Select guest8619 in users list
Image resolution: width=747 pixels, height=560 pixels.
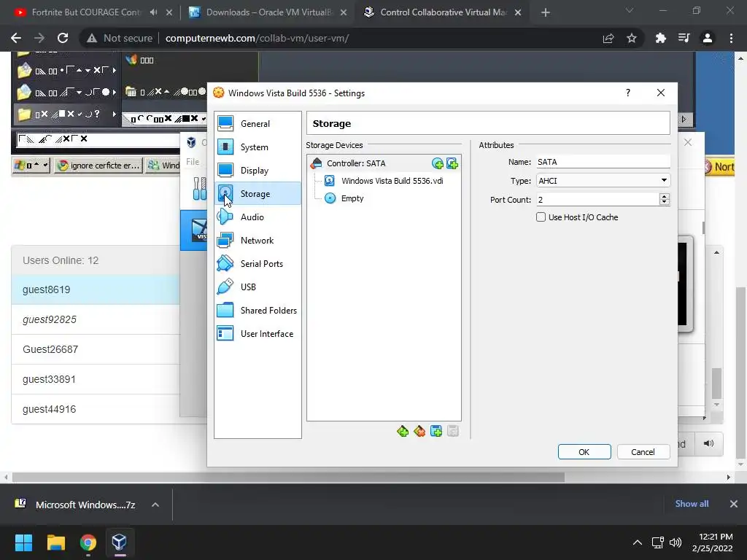click(96, 289)
